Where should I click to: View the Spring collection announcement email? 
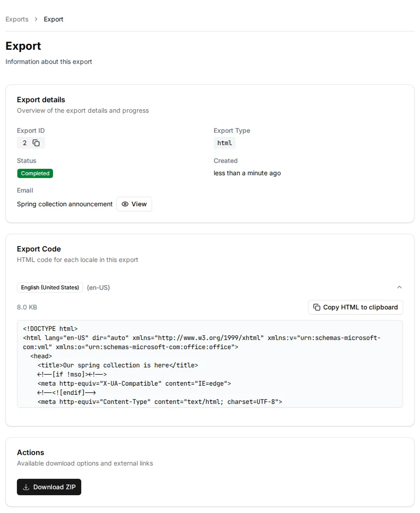(134, 204)
